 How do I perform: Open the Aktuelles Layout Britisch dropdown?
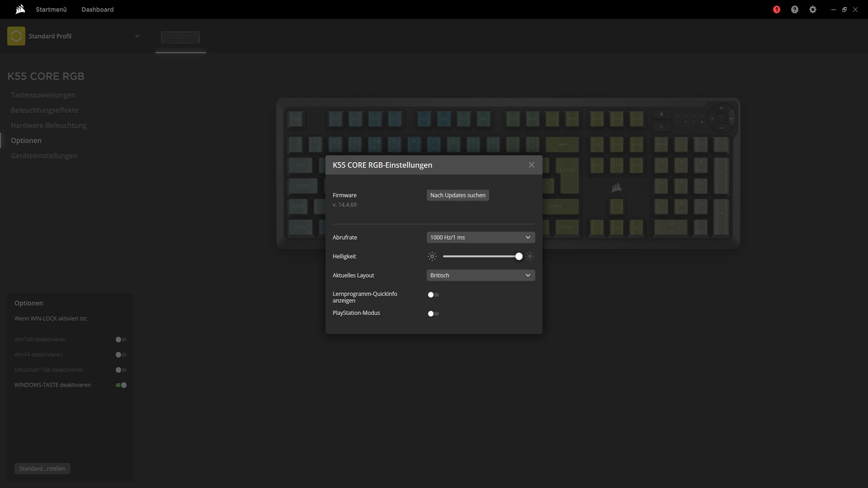[x=481, y=276]
